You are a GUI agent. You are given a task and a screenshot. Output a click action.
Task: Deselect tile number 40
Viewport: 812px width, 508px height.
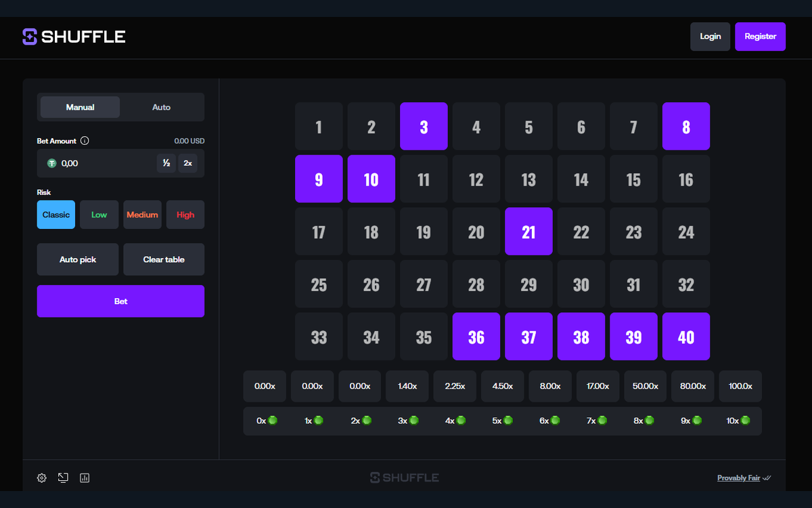coord(686,337)
